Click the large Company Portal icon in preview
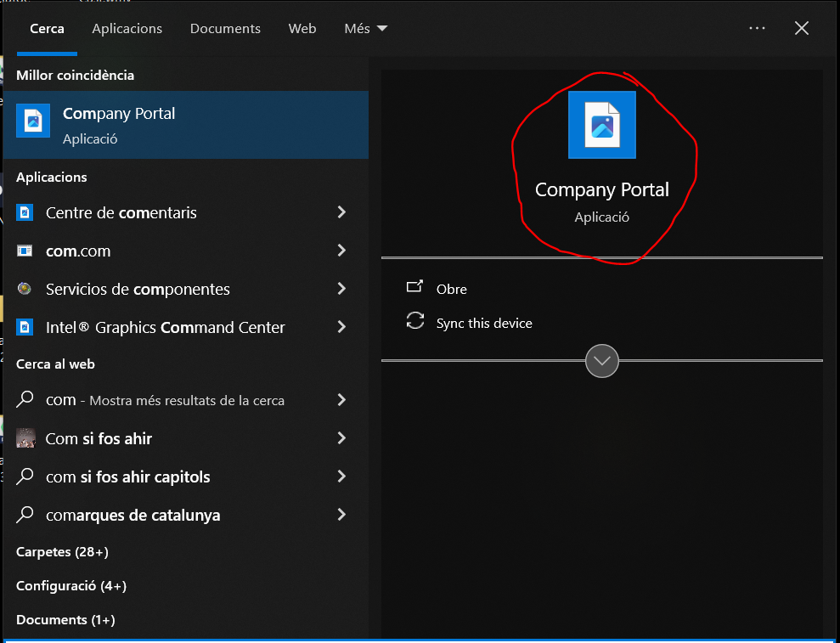Image resolution: width=840 pixels, height=643 pixels. tap(601, 125)
